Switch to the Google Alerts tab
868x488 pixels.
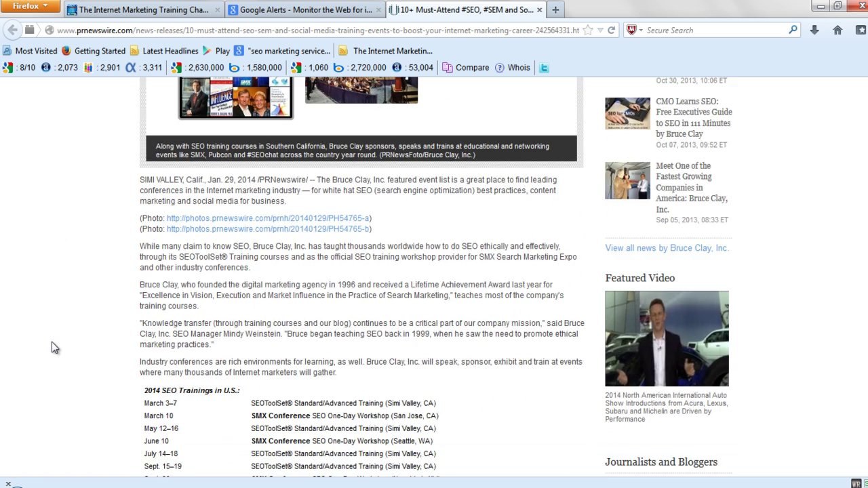click(x=305, y=9)
